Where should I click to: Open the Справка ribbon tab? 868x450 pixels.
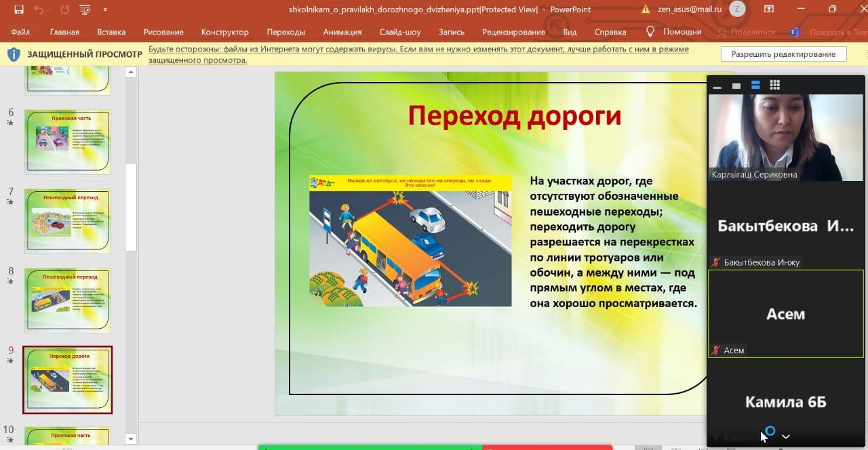click(x=610, y=32)
